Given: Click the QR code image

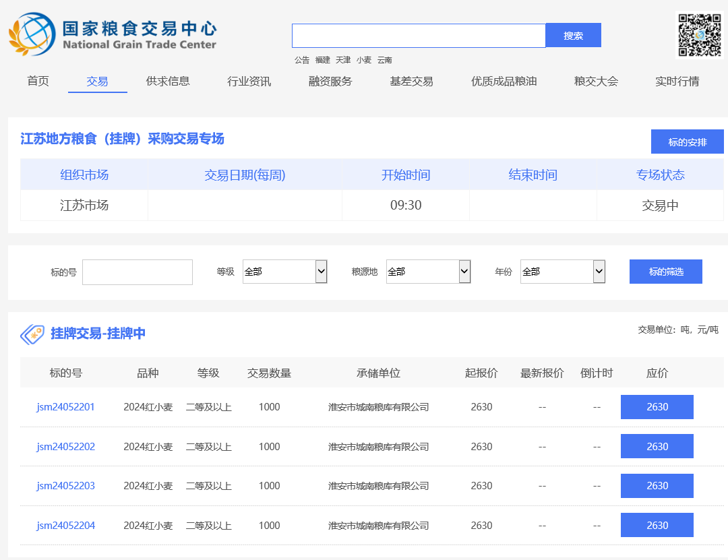Looking at the screenshot, I should (699, 35).
